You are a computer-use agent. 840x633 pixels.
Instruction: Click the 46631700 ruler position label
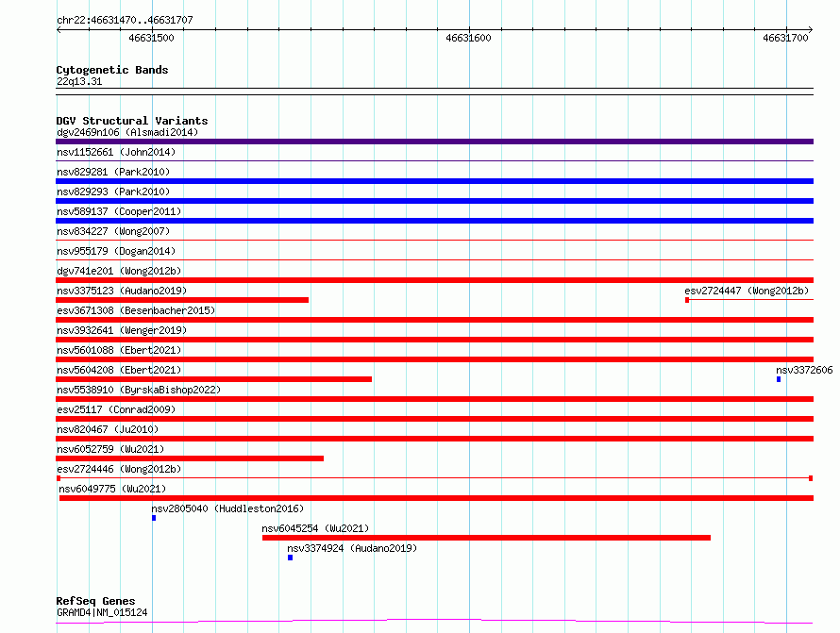point(785,38)
